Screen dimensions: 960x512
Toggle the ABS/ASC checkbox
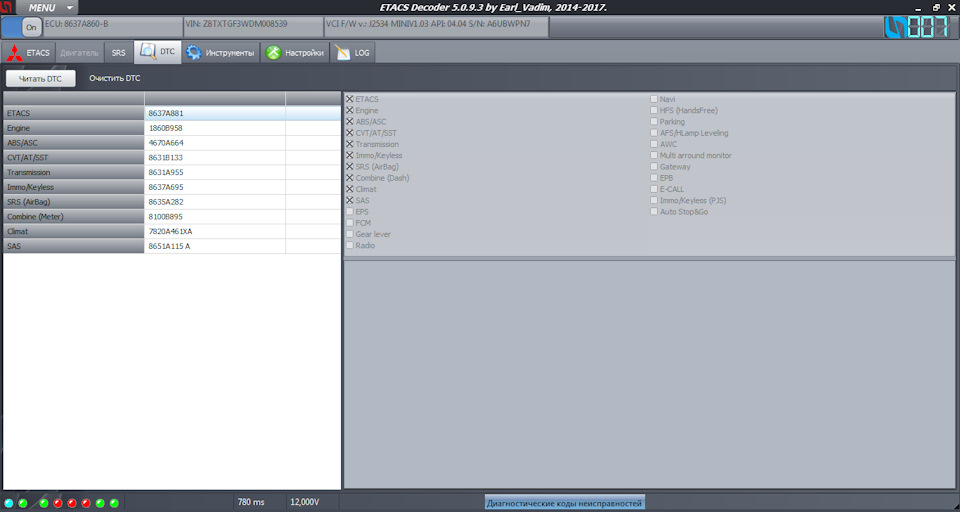click(350, 121)
